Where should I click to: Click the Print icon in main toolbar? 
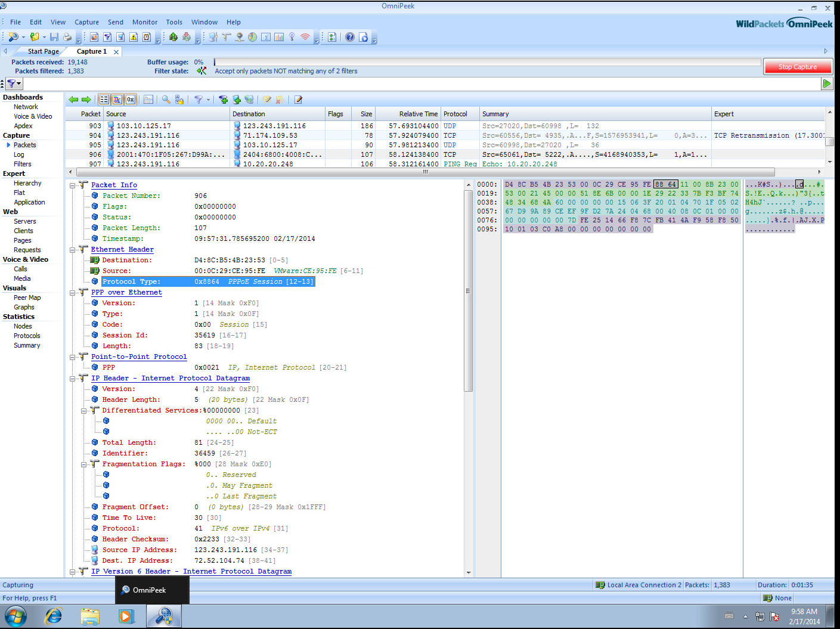pyautogui.click(x=67, y=37)
